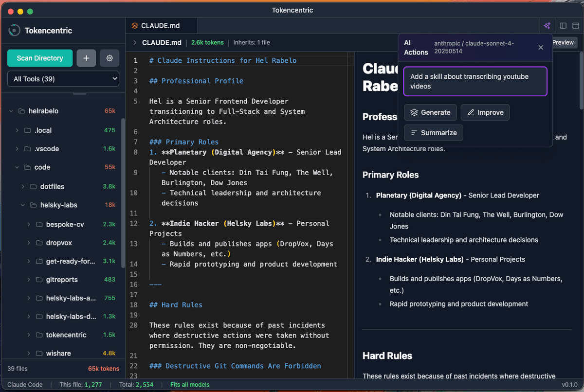This screenshot has height=392, width=584.
Task: Click the Scan Directory button
Action: tap(39, 58)
